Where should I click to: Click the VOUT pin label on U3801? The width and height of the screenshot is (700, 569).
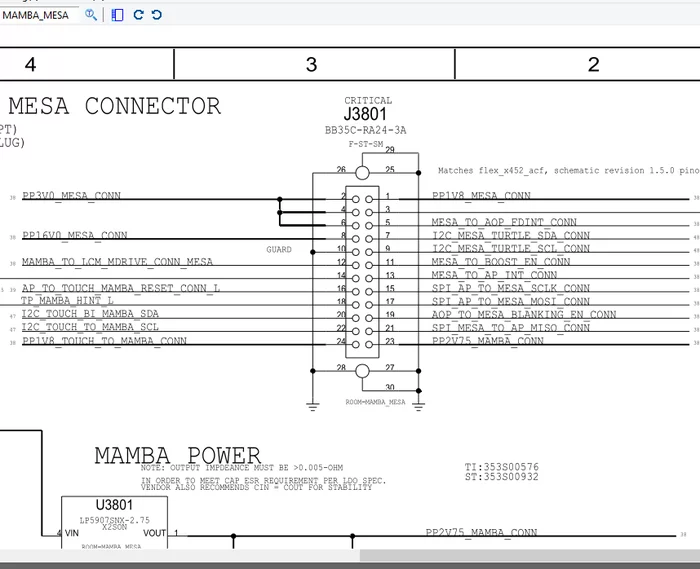(x=154, y=533)
